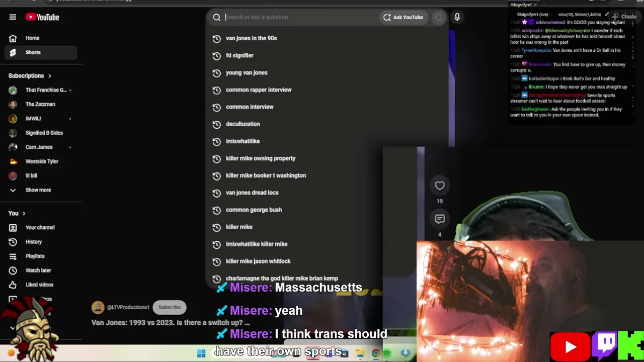Click the 'Van Jones: 1993 vs 2023' title
This screenshot has height=362, width=644.
coord(171,323)
